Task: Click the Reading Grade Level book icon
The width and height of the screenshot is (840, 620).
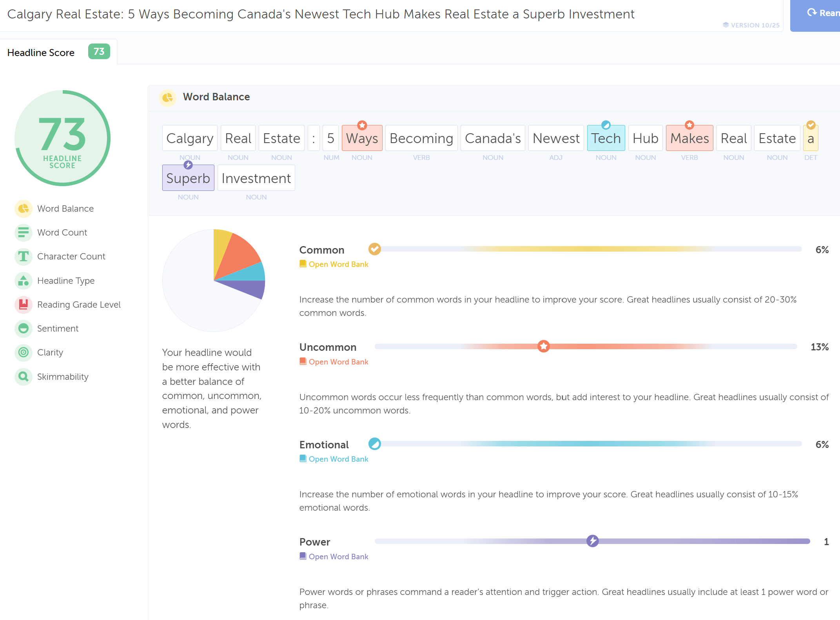Action: (x=24, y=305)
